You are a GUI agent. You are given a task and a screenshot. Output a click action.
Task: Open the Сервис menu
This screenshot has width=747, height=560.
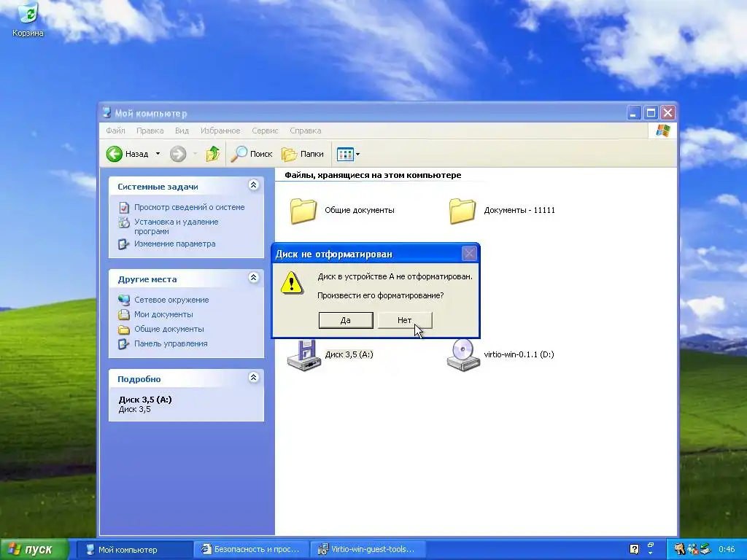click(265, 131)
